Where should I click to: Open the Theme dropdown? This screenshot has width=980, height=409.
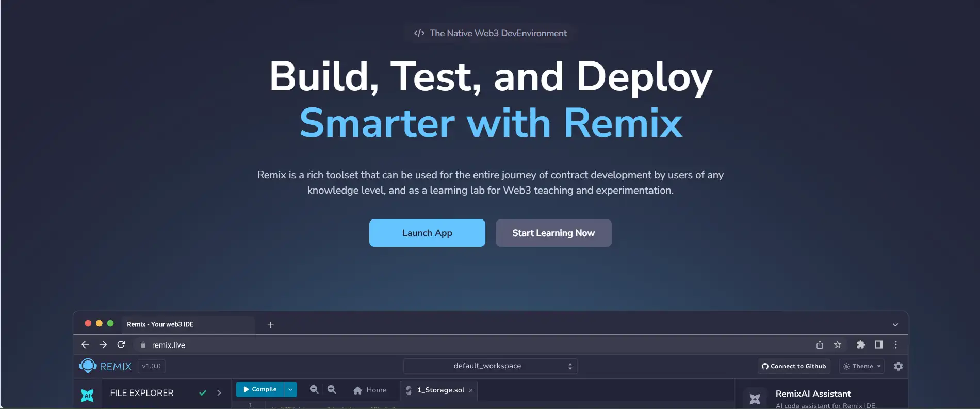(x=861, y=366)
